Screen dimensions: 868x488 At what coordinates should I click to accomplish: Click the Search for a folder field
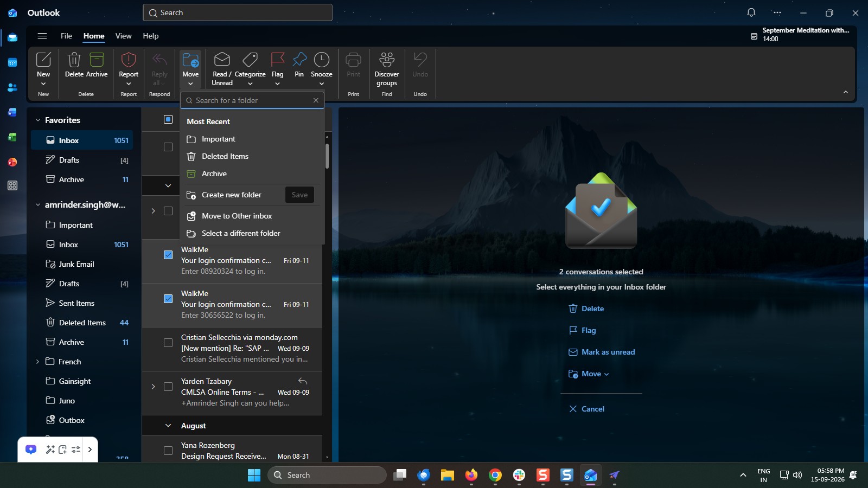[x=252, y=100]
